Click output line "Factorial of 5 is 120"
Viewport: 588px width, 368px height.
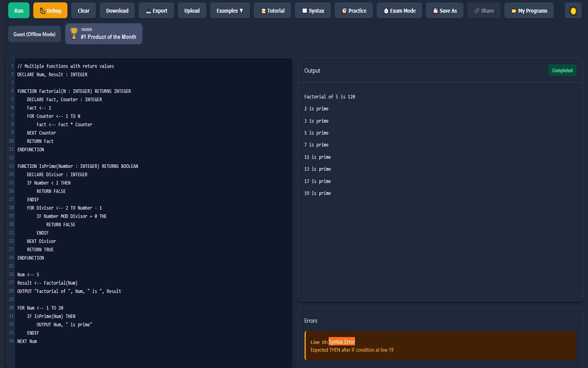pyautogui.click(x=330, y=97)
